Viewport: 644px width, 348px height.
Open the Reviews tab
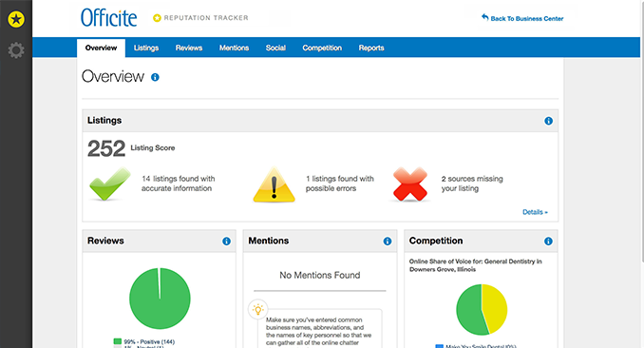point(189,48)
